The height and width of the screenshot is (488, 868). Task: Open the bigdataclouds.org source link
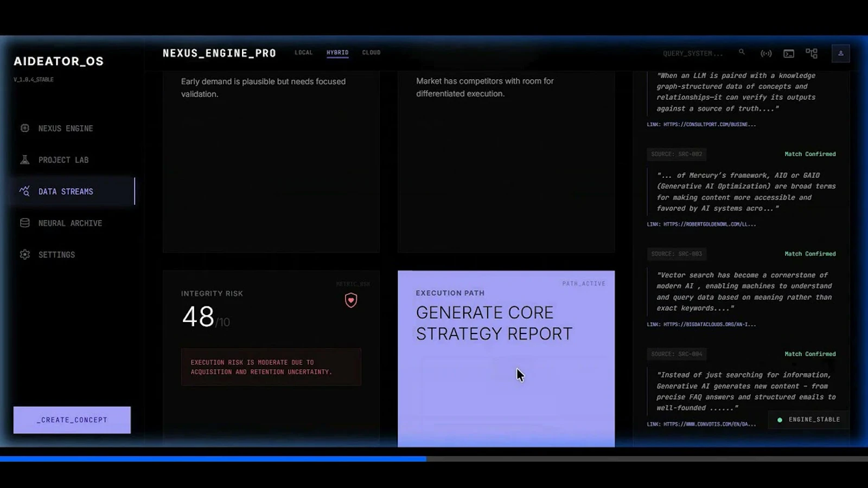pos(701,324)
